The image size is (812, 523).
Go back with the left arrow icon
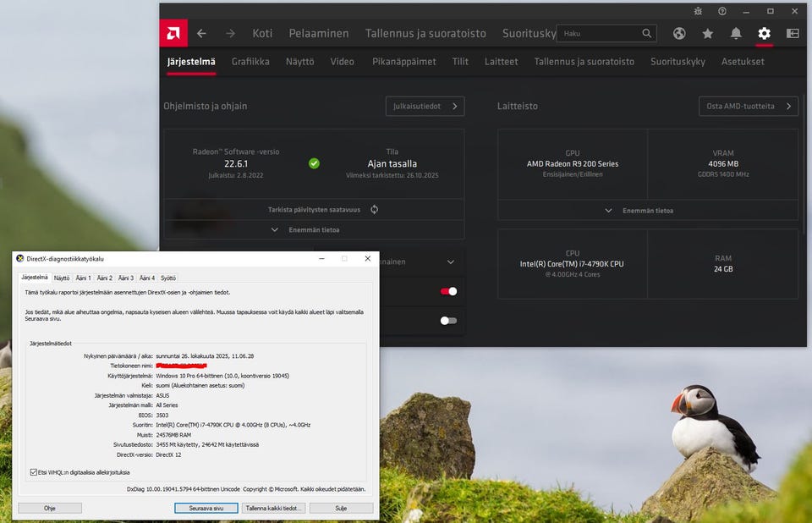tap(201, 33)
